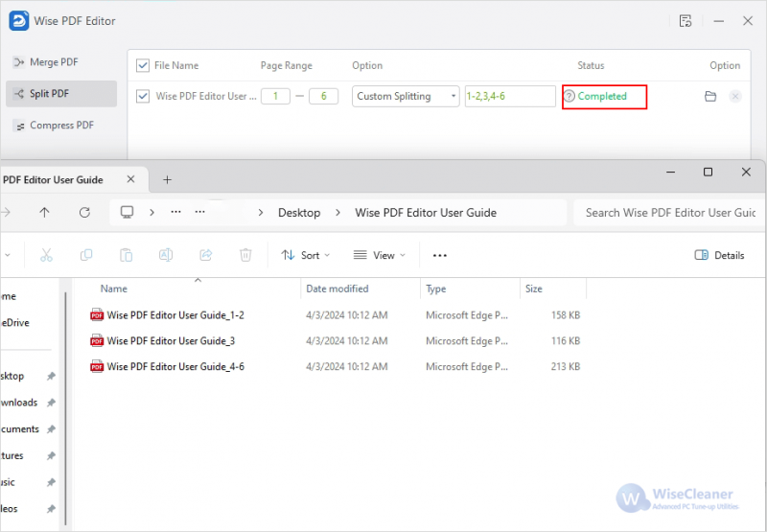Click the split ranges field 1-2,3,4-6
Viewport: 767px width, 532px height.
pos(510,96)
